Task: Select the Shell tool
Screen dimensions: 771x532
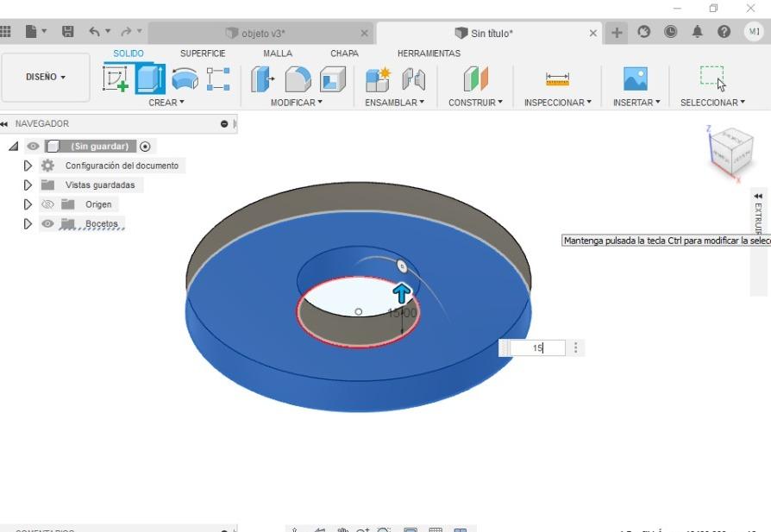Action: (333, 78)
